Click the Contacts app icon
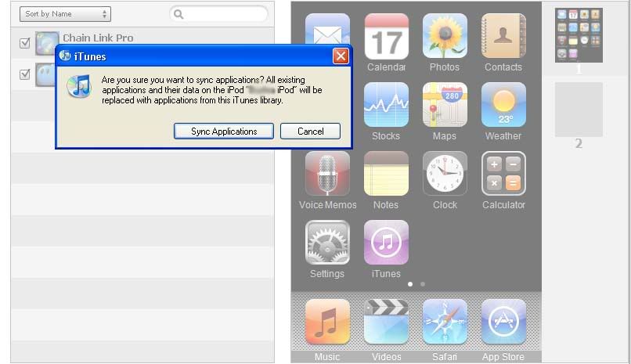Viewport: 631px width, 364px height. (x=503, y=37)
